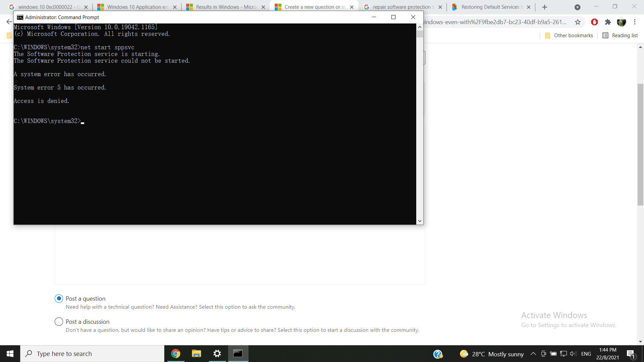This screenshot has width=644, height=362.
Task: Click the Start menu Windows icon
Action: pyautogui.click(x=10, y=353)
